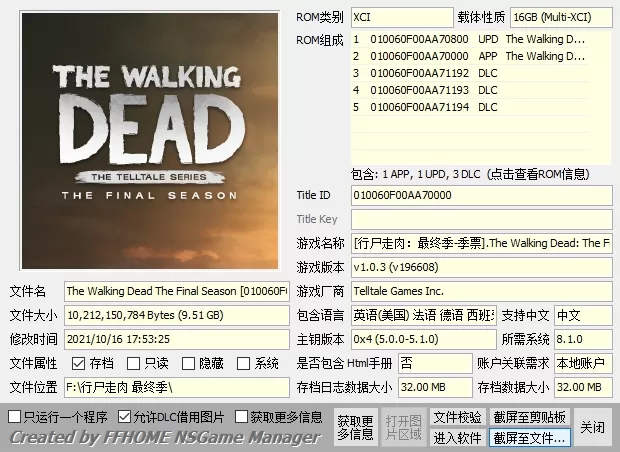The height and width of the screenshot is (452, 620).
Task: Click 截屏至文件... button
Action: [530, 437]
